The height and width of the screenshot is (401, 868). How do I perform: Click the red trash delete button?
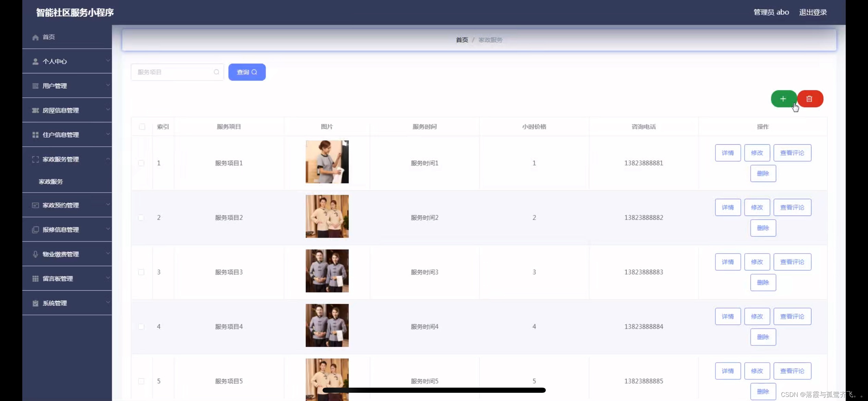click(810, 99)
